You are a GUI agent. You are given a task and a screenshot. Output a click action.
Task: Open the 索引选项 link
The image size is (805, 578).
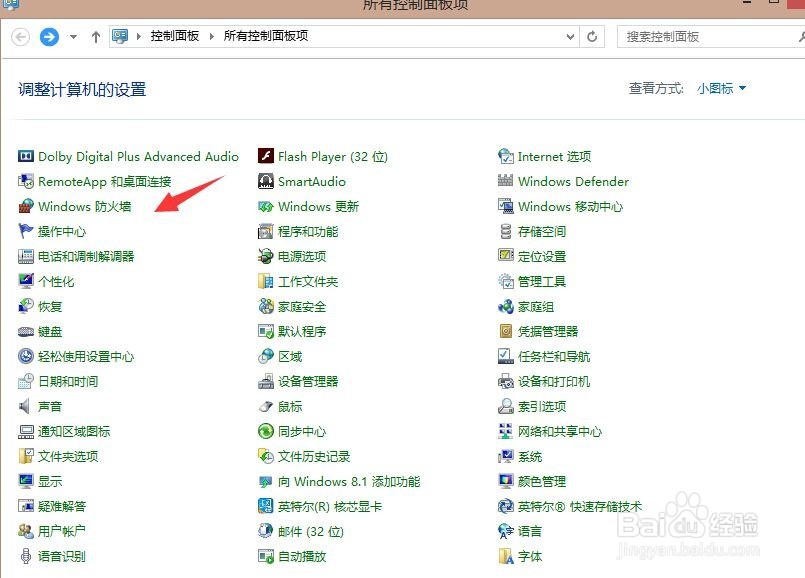click(x=542, y=407)
